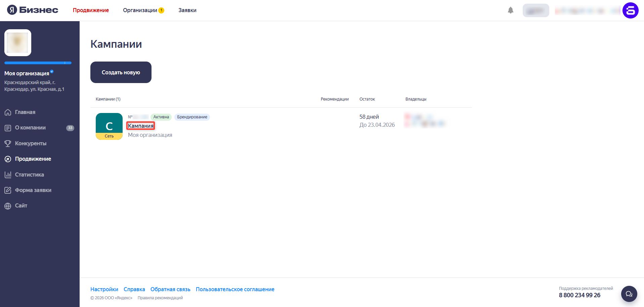644x307 pixels.
Task: Open the Форма заявки sidebar item
Action: point(33,190)
